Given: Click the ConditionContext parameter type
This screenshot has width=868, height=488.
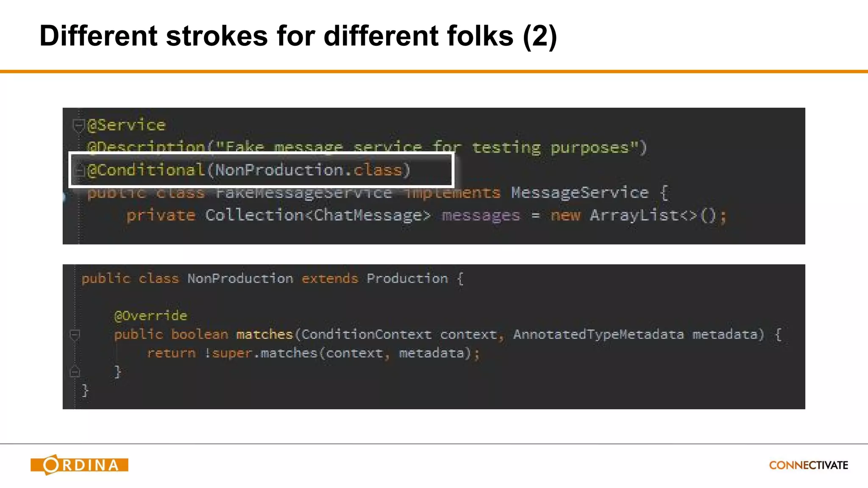Looking at the screenshot, I should pyautogui.click(x=366, y=335).
